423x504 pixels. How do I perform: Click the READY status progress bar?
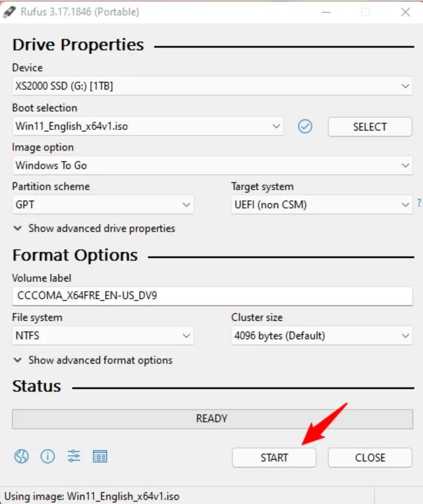coord(212,419)
